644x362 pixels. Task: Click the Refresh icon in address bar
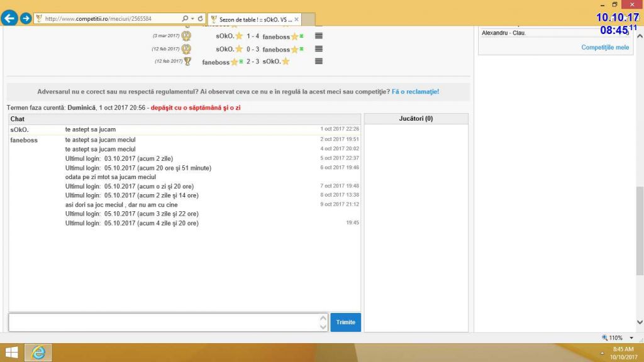[201, 19]
